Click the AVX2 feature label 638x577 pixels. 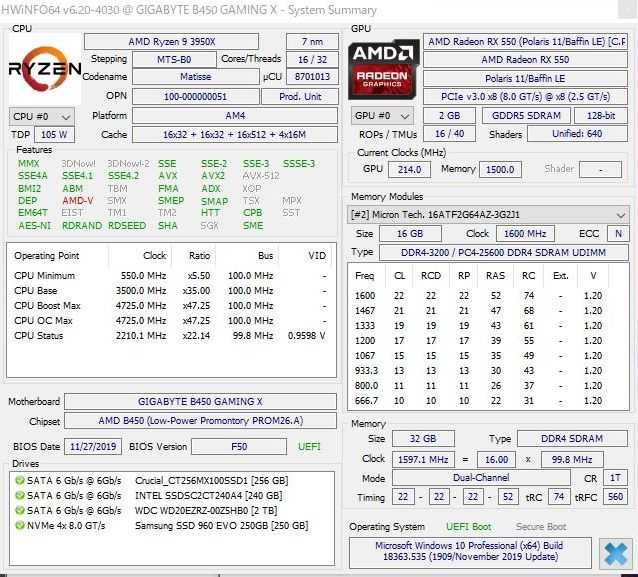coord(213,176)
